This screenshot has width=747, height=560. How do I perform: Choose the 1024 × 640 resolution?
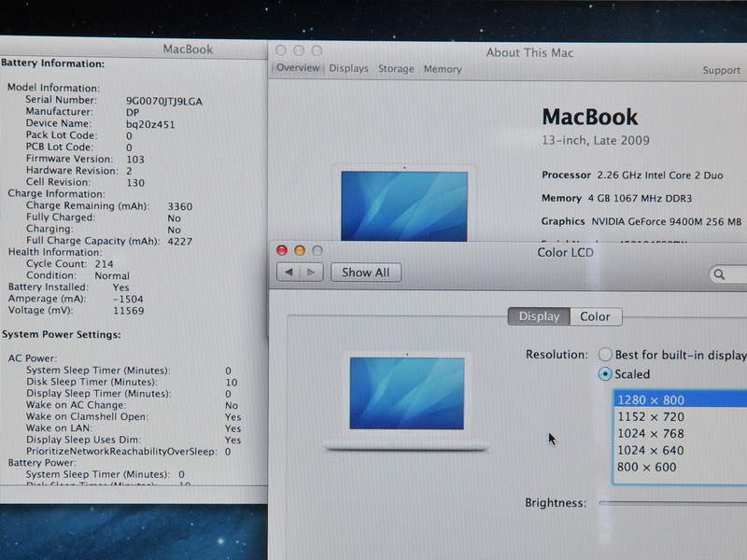tap(681, 450)
